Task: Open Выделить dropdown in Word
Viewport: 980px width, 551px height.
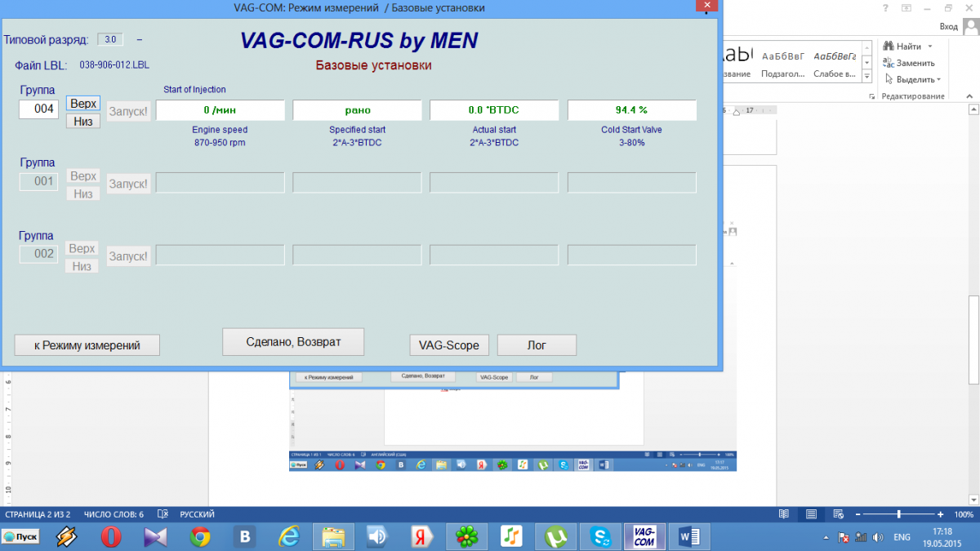Action: (x=912, y=79)
